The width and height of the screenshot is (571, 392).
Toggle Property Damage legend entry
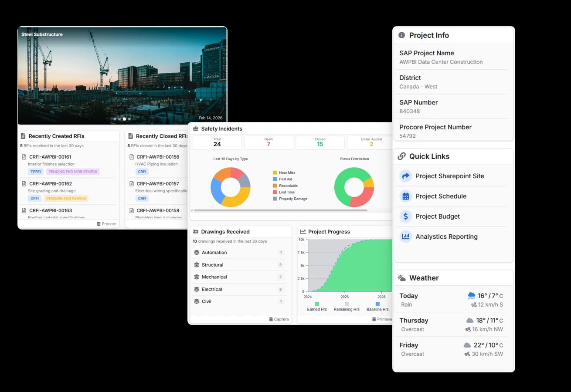(290, 199)
